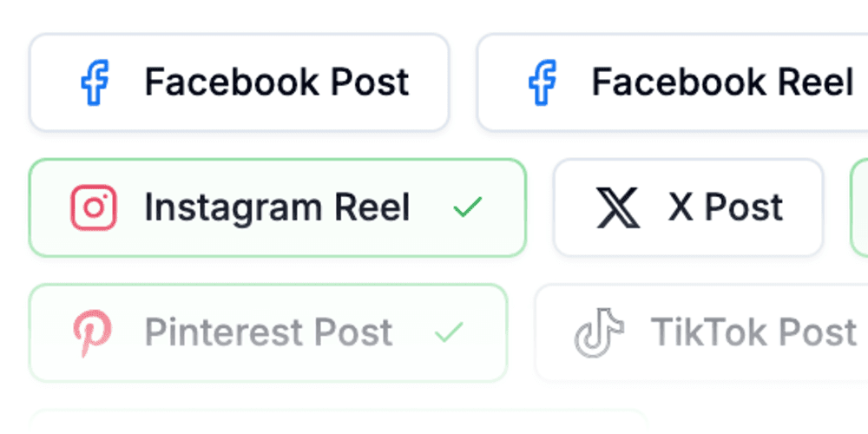Screen dimensions: 868x434
Task: Click the "Facebook Post" text label
Action: click(x=277, y=83)
